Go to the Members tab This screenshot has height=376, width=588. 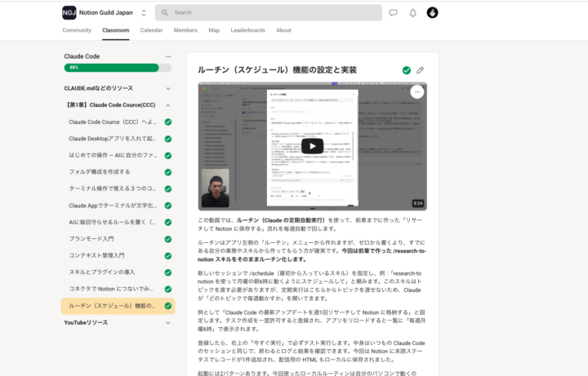[x=185, y=30]
